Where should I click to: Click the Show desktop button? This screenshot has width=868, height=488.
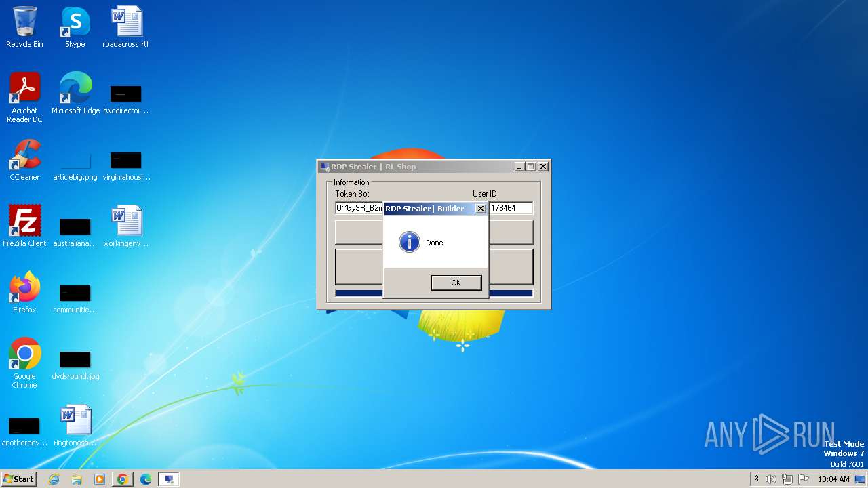861,479
